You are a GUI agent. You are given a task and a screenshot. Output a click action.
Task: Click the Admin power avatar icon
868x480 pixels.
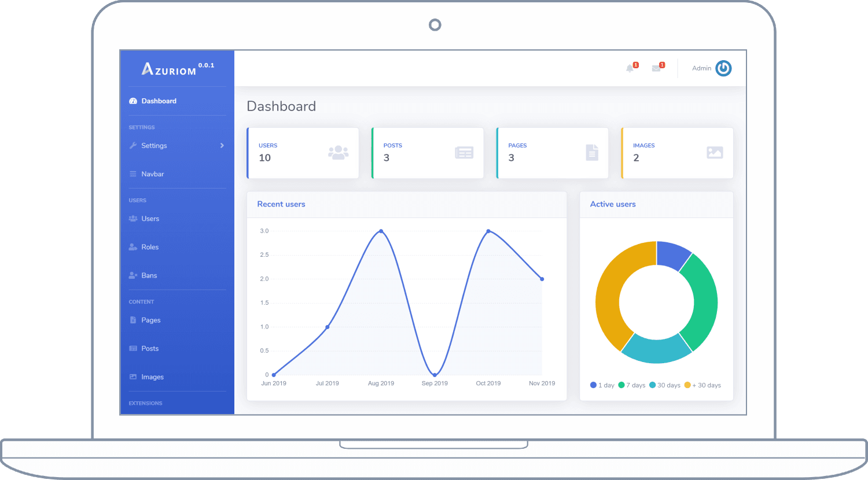723,68
